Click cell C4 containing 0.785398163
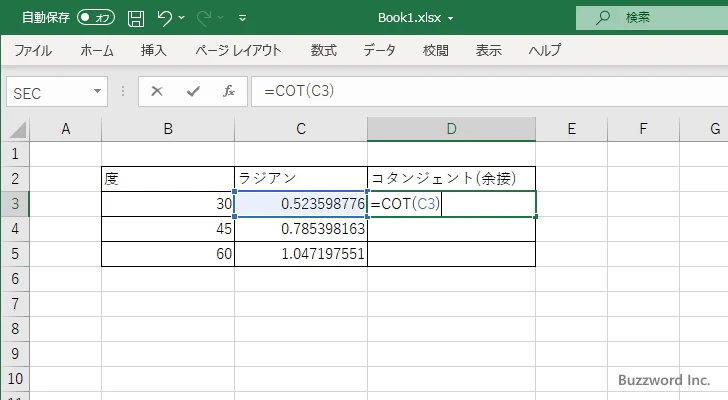The width and height of the screenshot is (728, 400). pyautogui.click(x=301, y=229)
